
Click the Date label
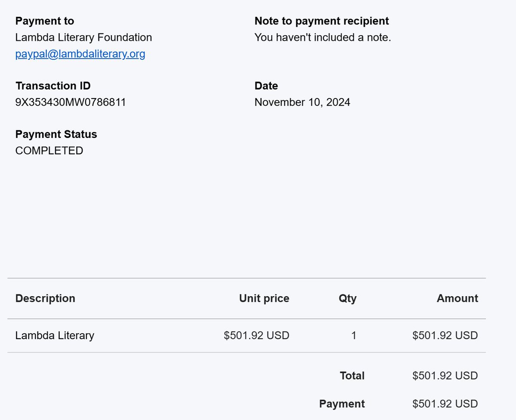[x=266, y=86]
